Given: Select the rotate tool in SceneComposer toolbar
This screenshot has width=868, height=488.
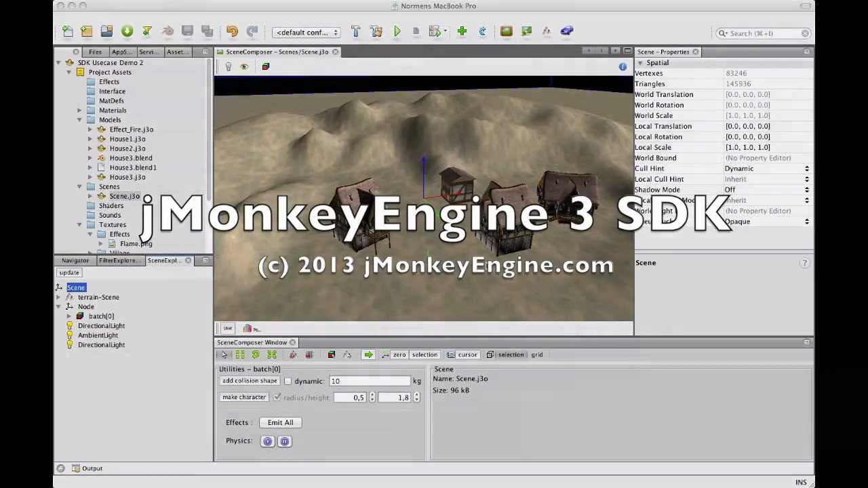Looking at the screenshot, I should click(255, 354).
